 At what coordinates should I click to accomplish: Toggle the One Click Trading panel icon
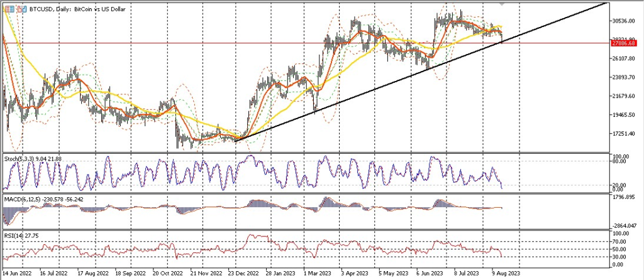(22, 9)
